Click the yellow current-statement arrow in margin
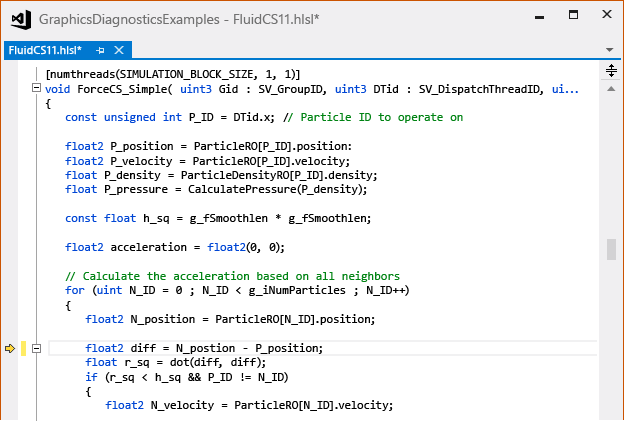 coord(10,349)
